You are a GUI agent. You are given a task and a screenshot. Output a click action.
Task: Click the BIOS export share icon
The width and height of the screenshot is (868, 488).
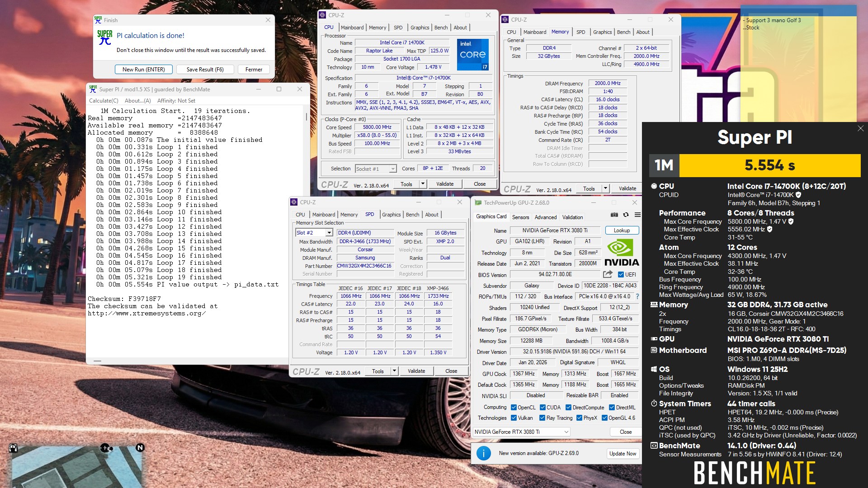(x=608, y=274)
